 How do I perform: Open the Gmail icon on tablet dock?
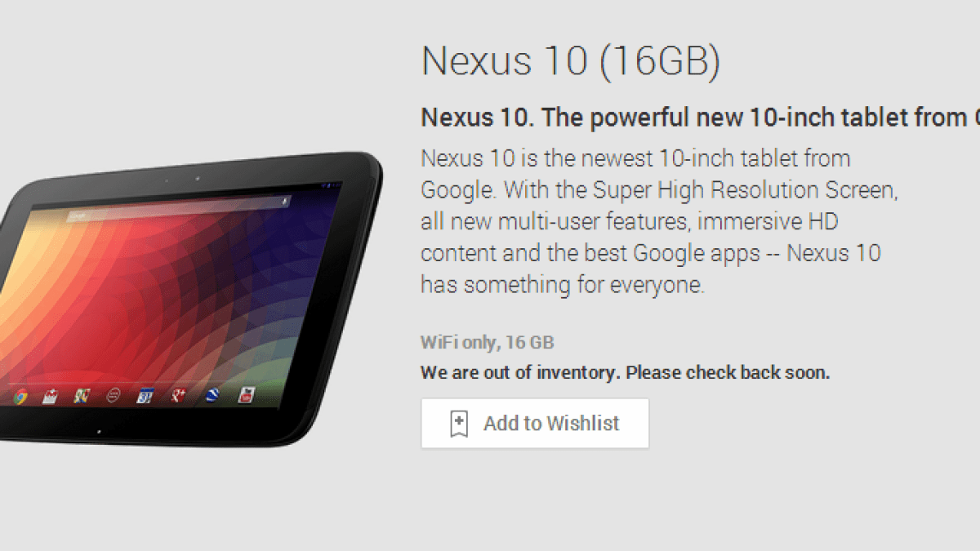(x=51, y=397)
